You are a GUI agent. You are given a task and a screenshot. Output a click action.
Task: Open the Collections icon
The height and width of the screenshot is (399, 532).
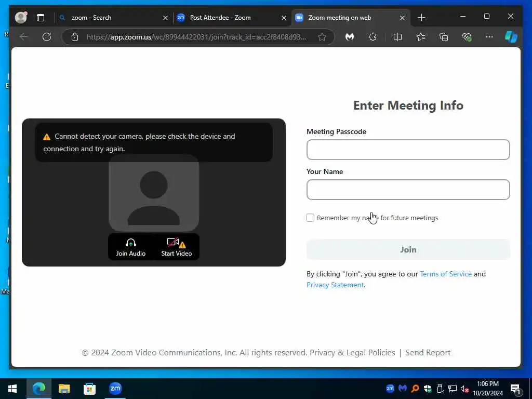tap(444, 37)
